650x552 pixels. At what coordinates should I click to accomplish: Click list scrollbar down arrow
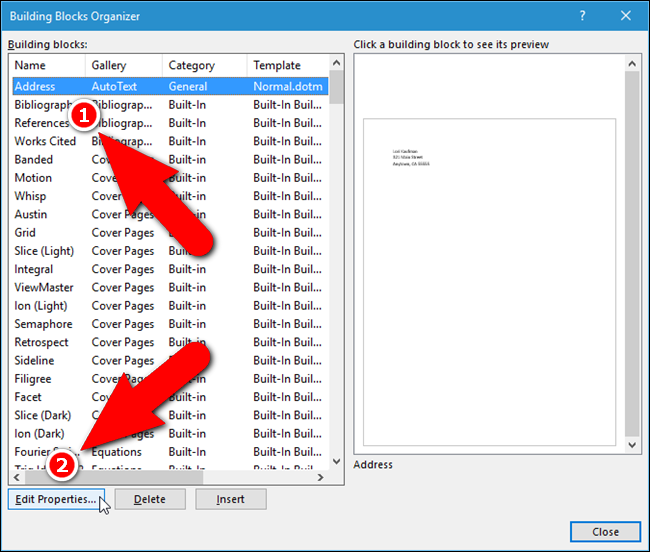(337, 461)
